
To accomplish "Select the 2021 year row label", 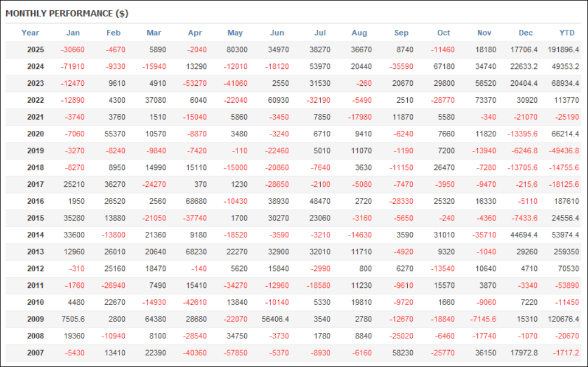I will (35, 117).
